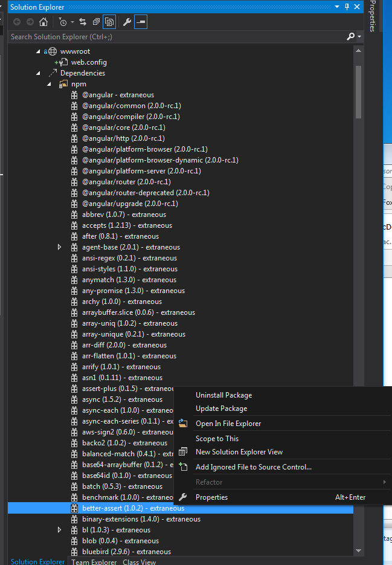
Task: Click package icon beside backo2 (1.0.2)
Action: pyautogui.click(x=74, y=443)
